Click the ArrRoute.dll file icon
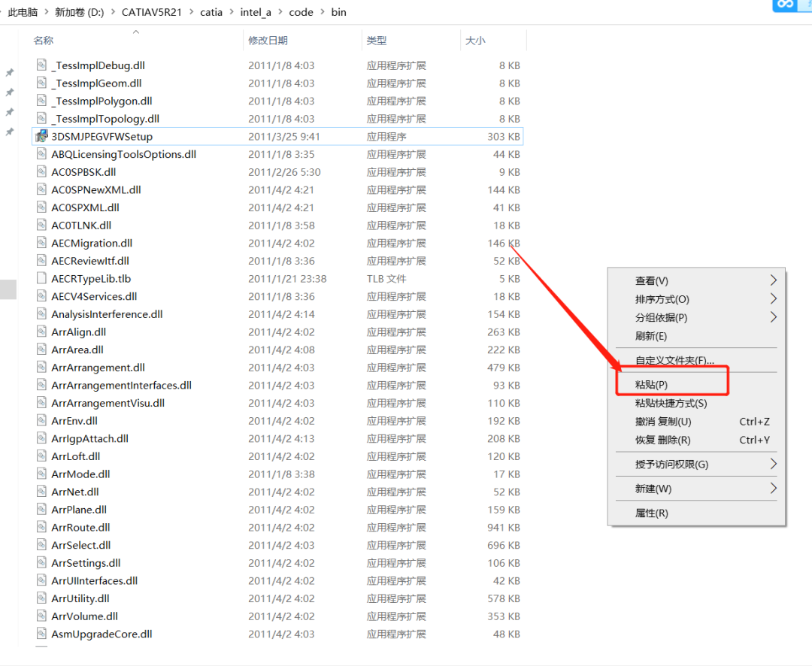The height and width of the screenshot is (666, 812). (42, 527)
